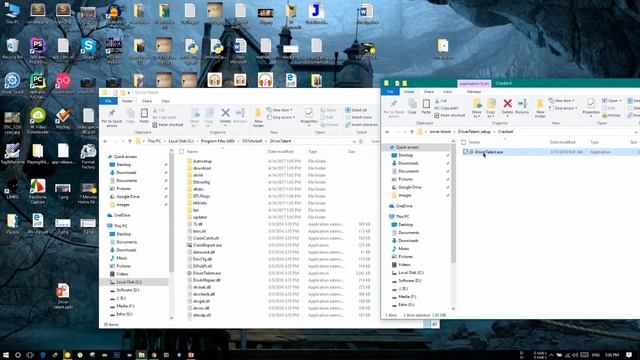640x360 pixels.
Task: Open Properties in the Cracked window ribbon
Action: (x=591, y=108)
